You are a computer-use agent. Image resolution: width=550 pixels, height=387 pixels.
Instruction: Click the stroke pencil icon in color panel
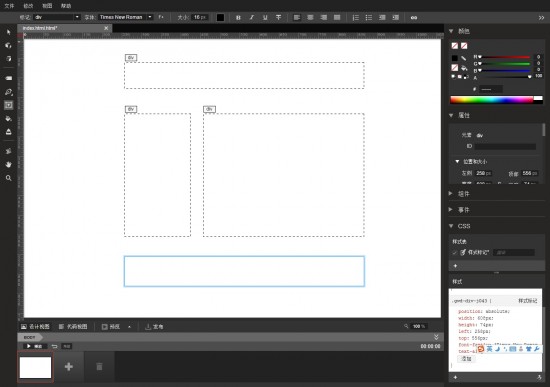click(464, 58)
